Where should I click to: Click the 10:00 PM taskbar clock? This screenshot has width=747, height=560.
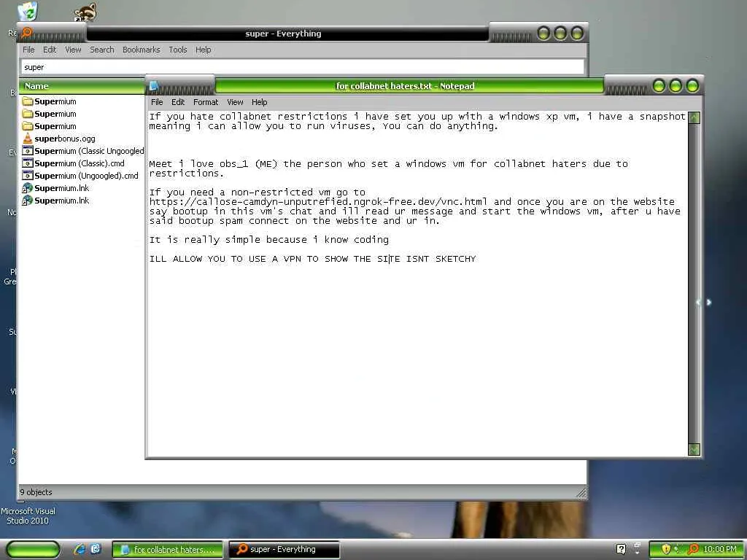pyautogui.click(x=720, y=549)
